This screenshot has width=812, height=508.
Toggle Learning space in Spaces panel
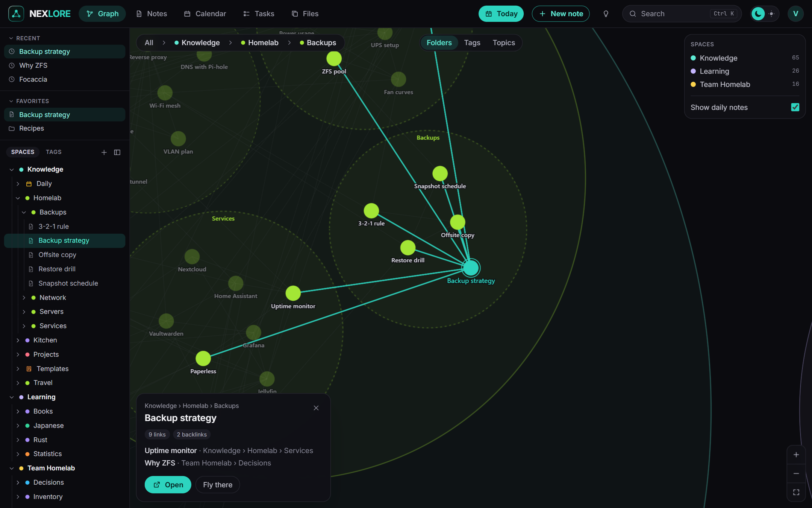click(x=745, y=71)
